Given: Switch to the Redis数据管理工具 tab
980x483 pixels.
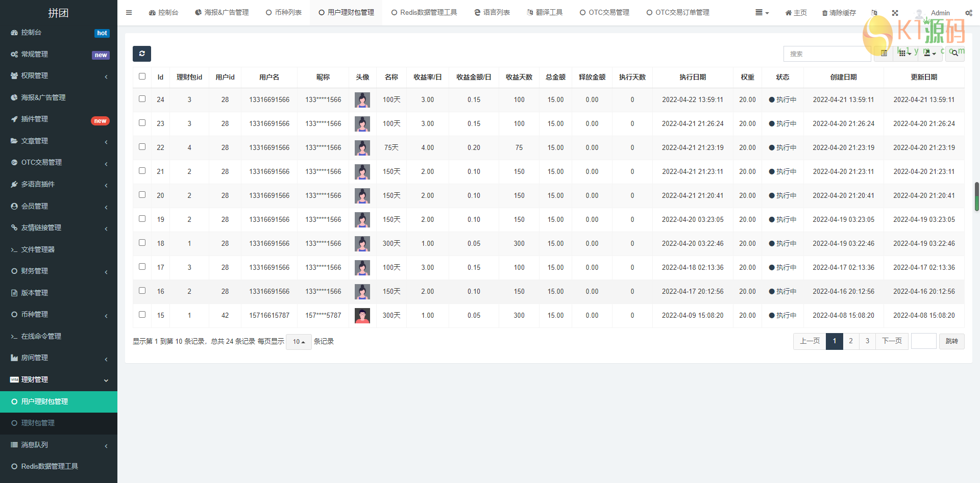Looking at the screenshot, I should click(424, 13).
